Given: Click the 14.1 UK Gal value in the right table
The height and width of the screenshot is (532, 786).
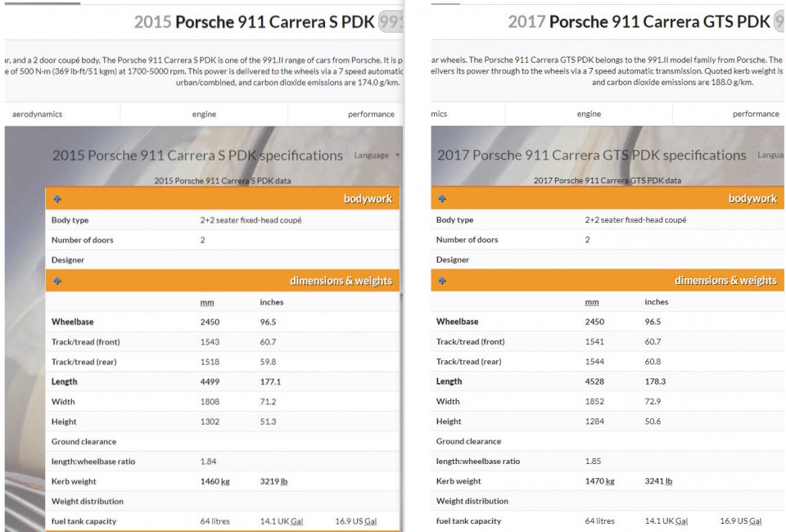Looking at the screenshot, I should click(666, 521).
